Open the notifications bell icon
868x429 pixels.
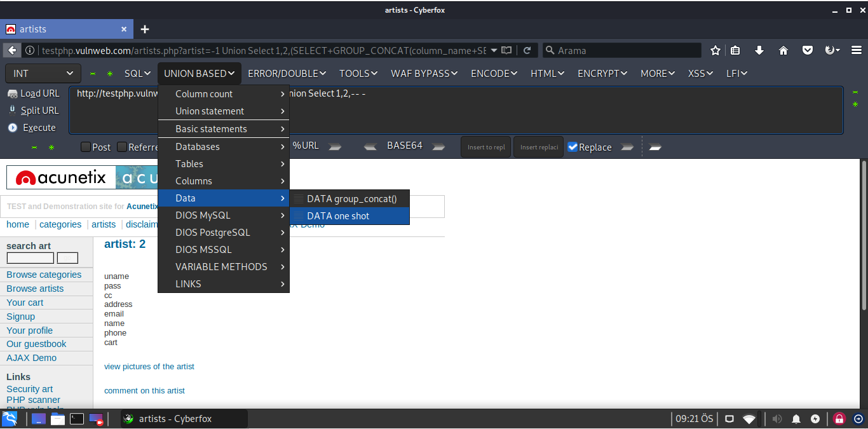point(796,419)
